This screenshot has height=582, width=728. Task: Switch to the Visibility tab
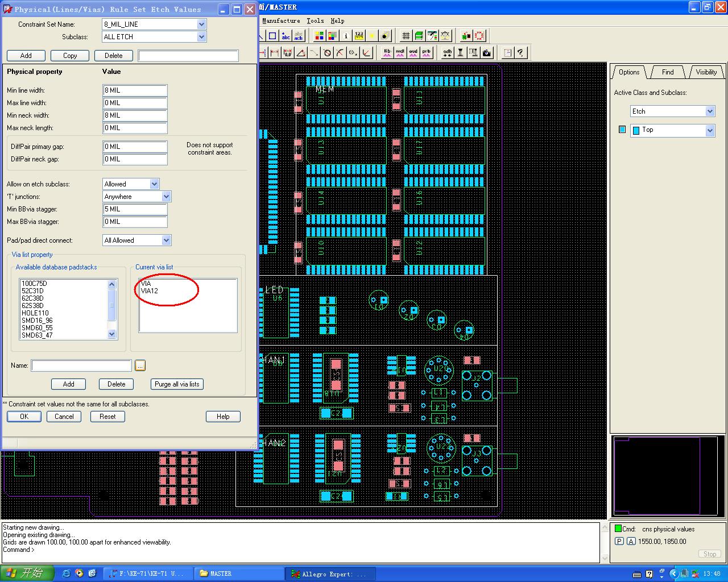tap(706, 72)
